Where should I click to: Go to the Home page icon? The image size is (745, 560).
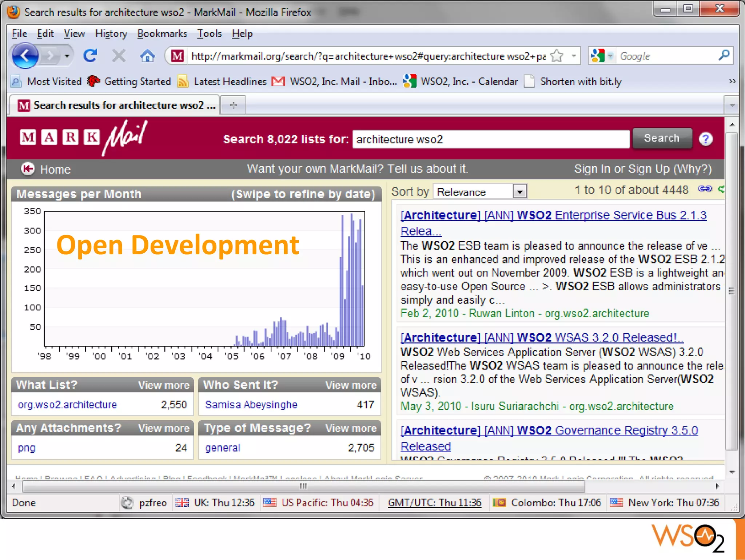pyautogui.click(x=147, y=56)
